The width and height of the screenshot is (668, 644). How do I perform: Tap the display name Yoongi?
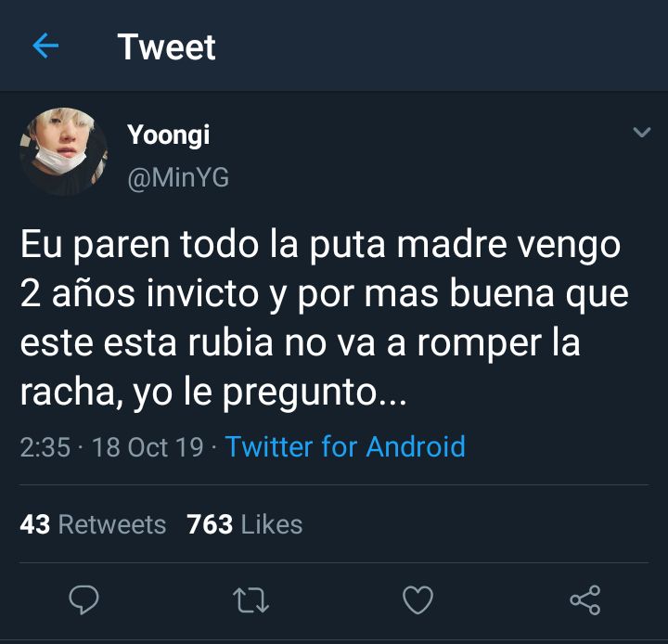(x=168, y=135)
